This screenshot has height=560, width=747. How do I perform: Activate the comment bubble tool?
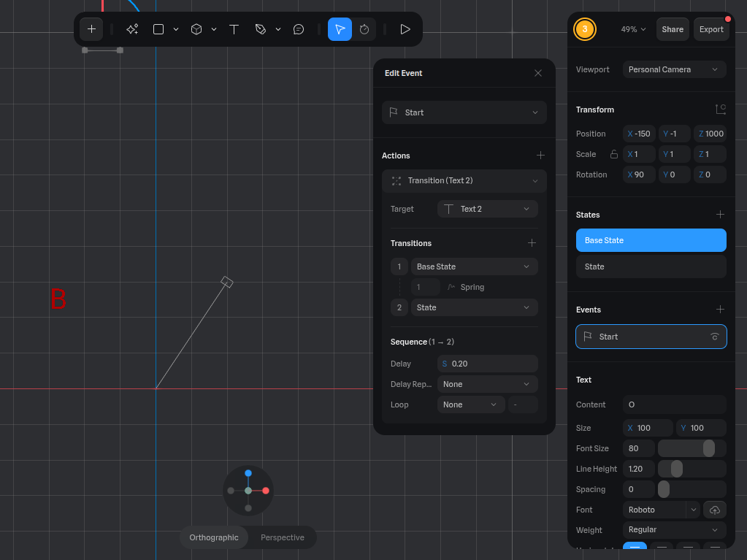299,29
